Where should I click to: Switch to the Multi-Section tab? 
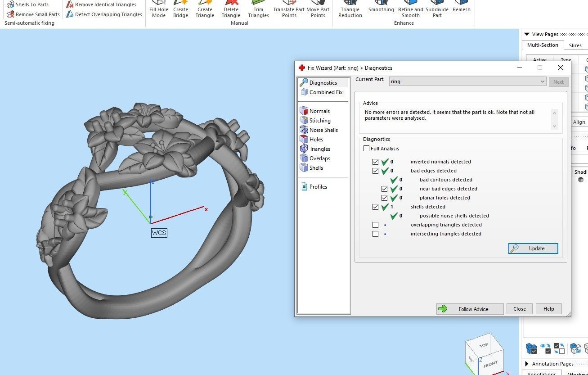click(x=543, y=45)
